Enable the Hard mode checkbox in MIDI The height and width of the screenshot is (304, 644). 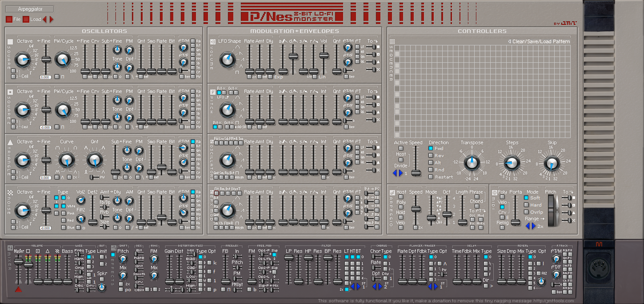click(x=526, y=205)
